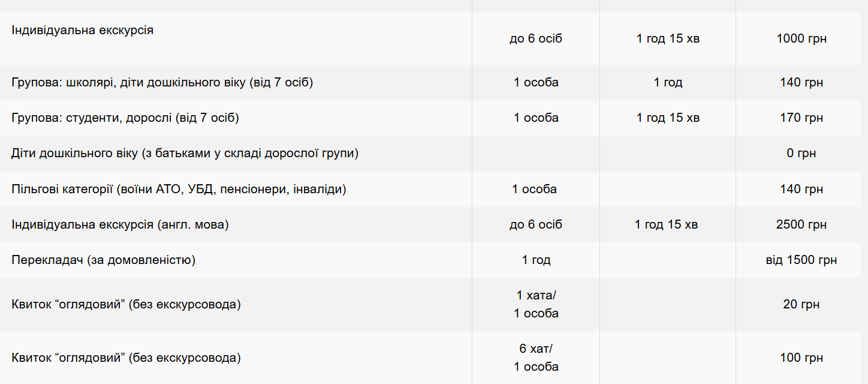Select "Перекладач (за домовленістю)" row label

point(103,260)
